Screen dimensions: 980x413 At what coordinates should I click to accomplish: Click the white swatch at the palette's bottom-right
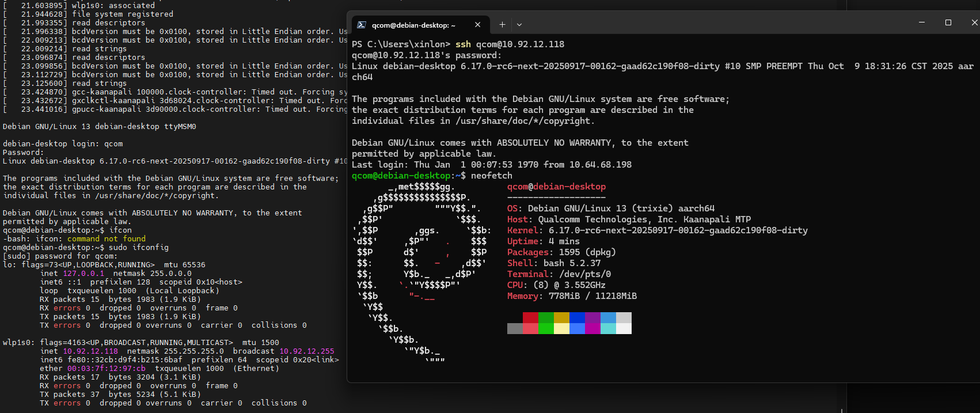(x=624, y=329)
